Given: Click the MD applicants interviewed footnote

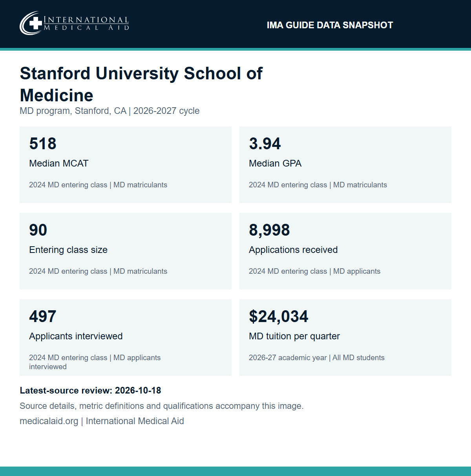Looking at the screenshot, I should [95, 362].
